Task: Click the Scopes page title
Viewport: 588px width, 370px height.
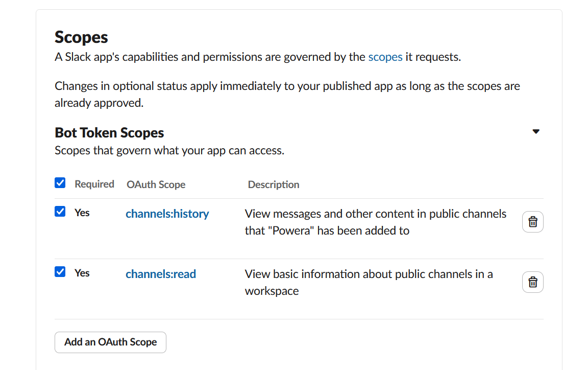Action: [81, 37]
